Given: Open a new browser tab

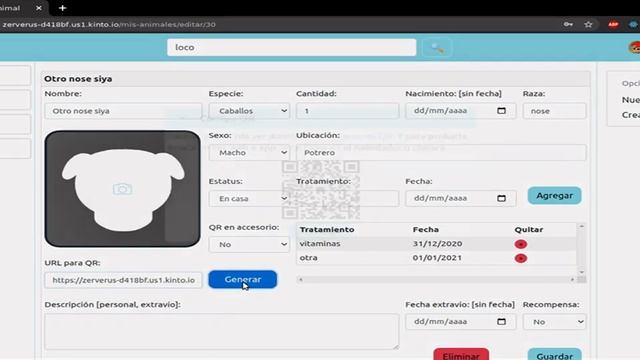Looking at the screenshot, I should tap(62, 8).
